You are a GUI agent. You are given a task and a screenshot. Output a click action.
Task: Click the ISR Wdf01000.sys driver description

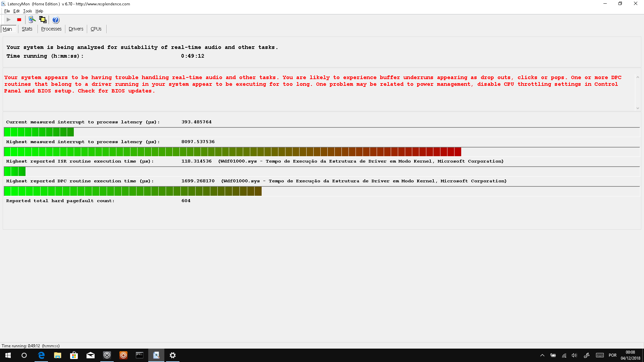point(361,161)
